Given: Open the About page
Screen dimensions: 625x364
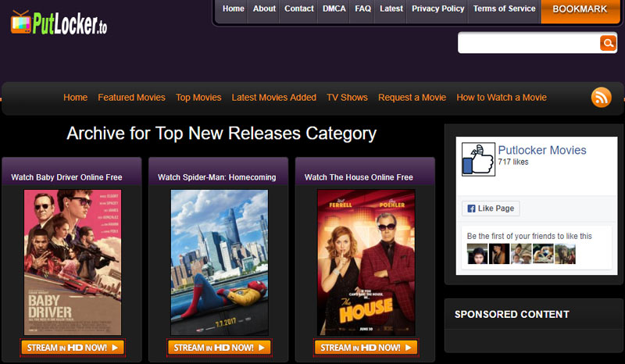Looking at the screenshot, I should 264,9.
